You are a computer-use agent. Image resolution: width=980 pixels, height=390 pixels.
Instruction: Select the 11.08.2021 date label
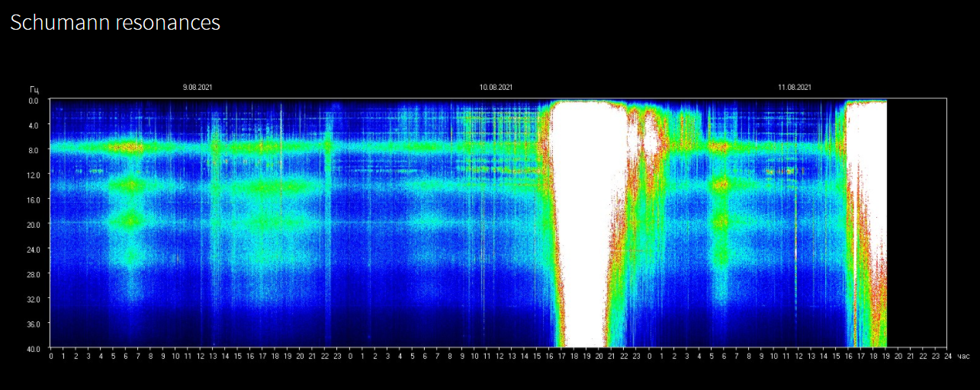(x=795, y=88)
